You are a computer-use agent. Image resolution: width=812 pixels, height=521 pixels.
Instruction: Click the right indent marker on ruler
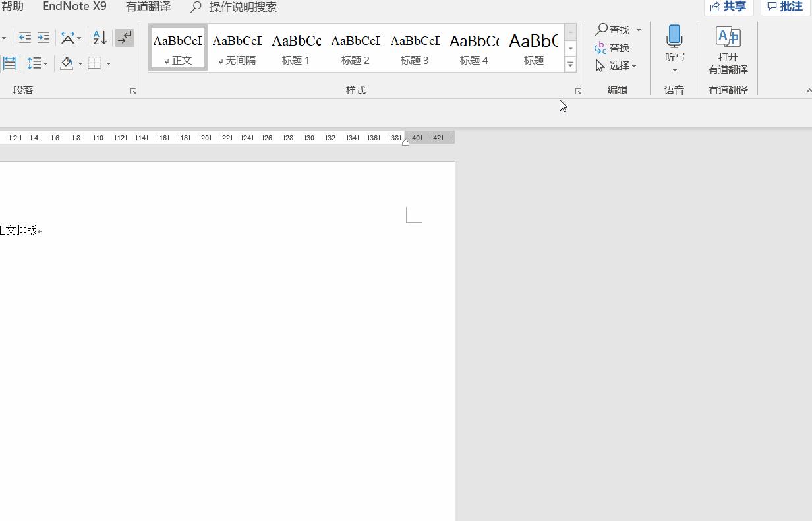coord(405,142)
